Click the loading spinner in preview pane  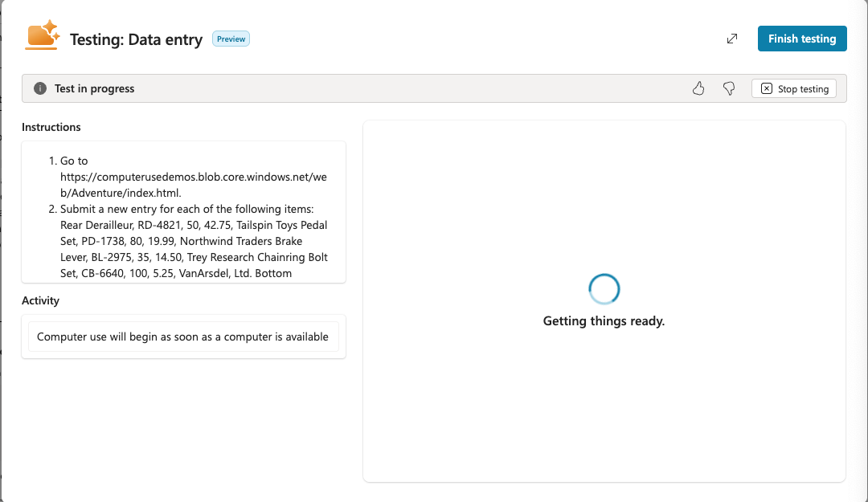604,289
